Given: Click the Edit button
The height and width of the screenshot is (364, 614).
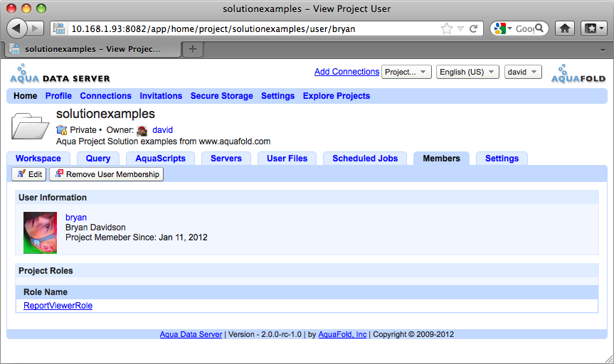Looking at the screenshot, I should (29, 174).
